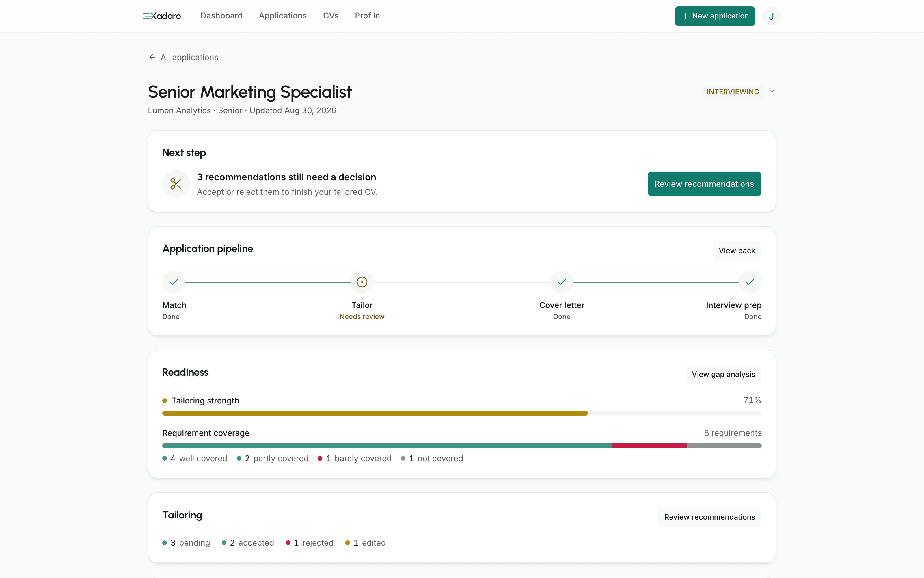Viewport: 924px width, 578px height.
Task: Click the 2 accepted tailoring count
Action: tap(248, 543)
